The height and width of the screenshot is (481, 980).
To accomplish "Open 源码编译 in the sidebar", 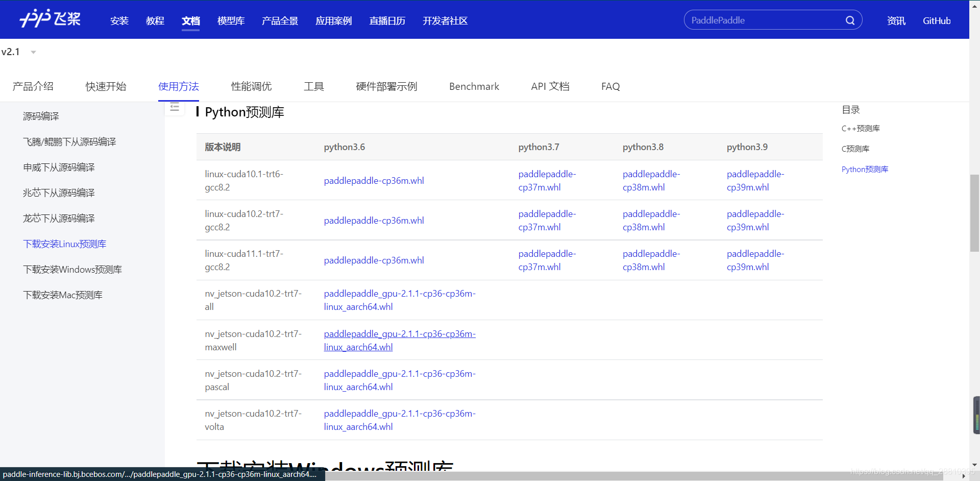I will tap(41, 116).
